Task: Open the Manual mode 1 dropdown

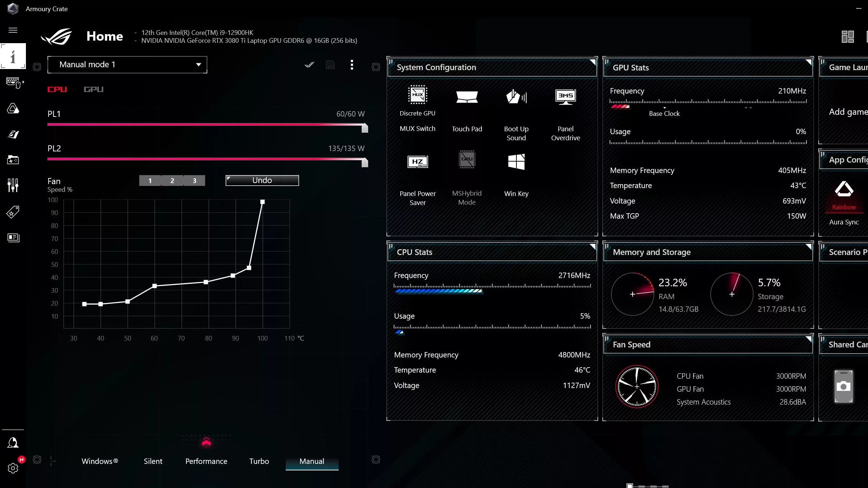Action: pyautogui.click(x=127, y=65)
